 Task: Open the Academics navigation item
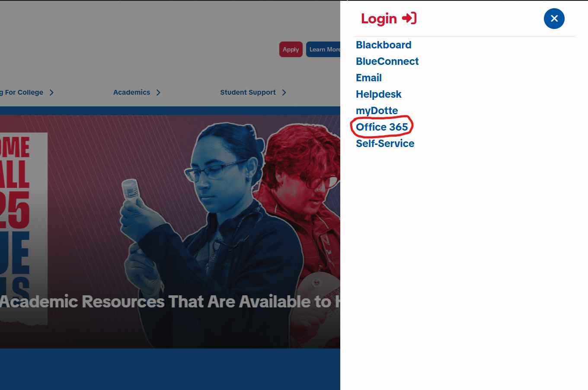[x=131, y=93]
